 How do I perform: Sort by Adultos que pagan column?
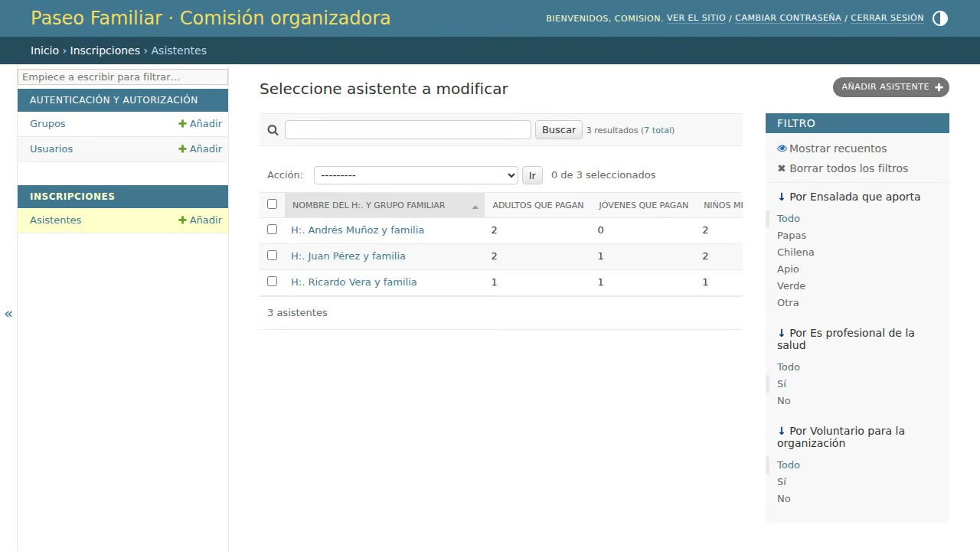point(538,205)
